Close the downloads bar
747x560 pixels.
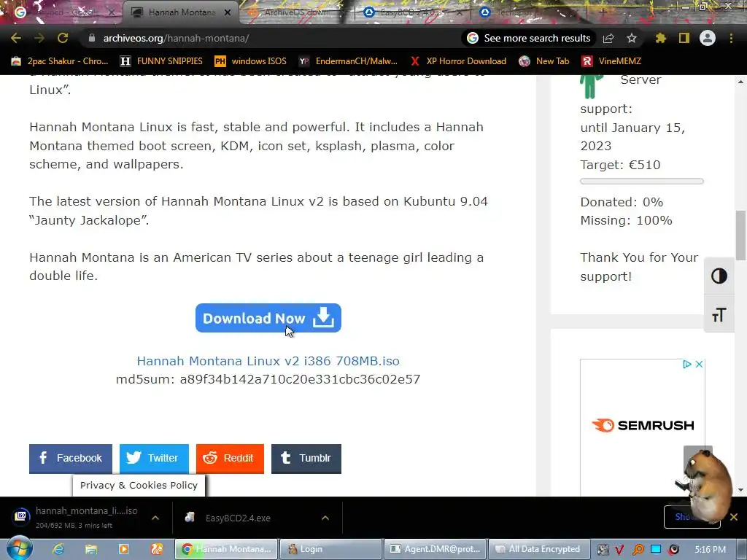coord(734,517)
